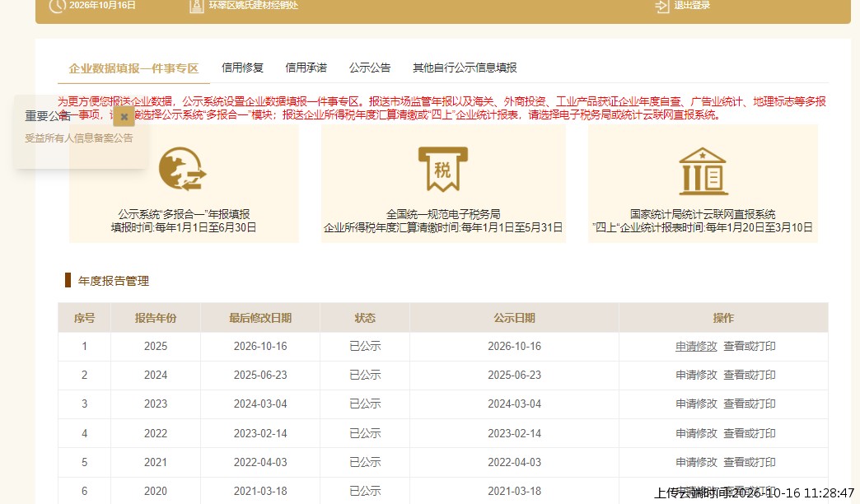Click the 公示日期 column header
The width and height of the screenshot is (860, 504).
[x=514, y=318]
